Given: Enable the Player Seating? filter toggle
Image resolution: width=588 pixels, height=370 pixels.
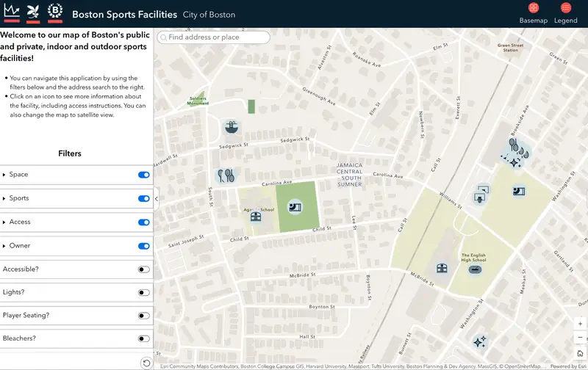Looking at the screenshot, I should click(x=143, y=316).
